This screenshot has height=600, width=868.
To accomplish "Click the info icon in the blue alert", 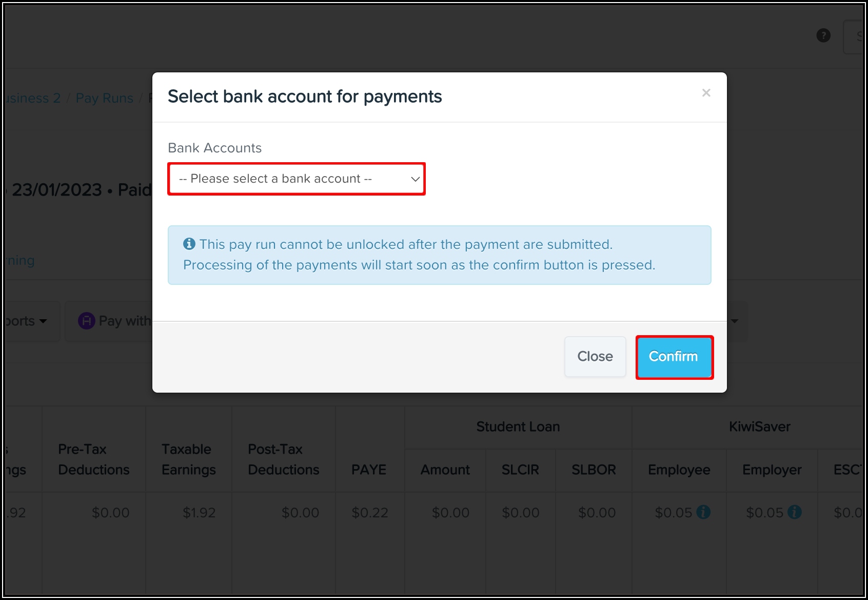I will (189, 244).
